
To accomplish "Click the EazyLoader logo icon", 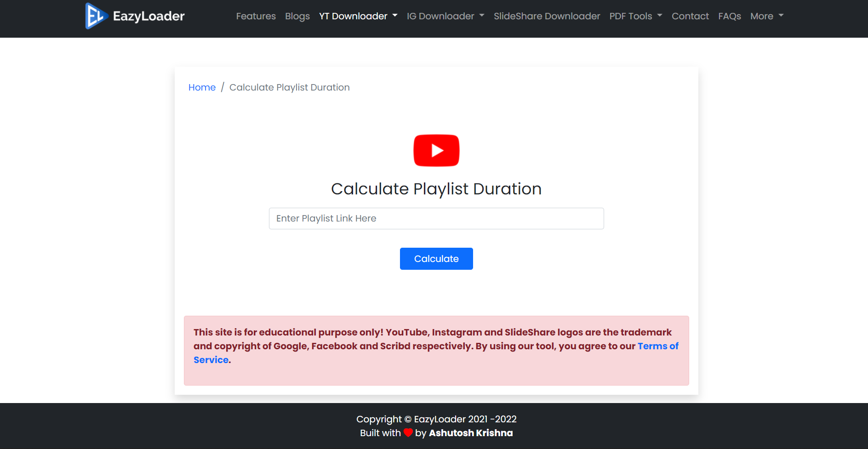I will point(97,16).
